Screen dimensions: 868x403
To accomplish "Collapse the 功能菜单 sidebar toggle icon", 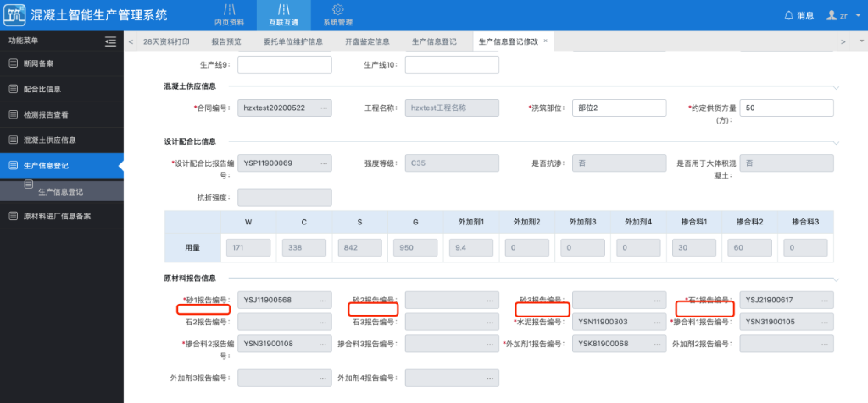I will point(110,41).
